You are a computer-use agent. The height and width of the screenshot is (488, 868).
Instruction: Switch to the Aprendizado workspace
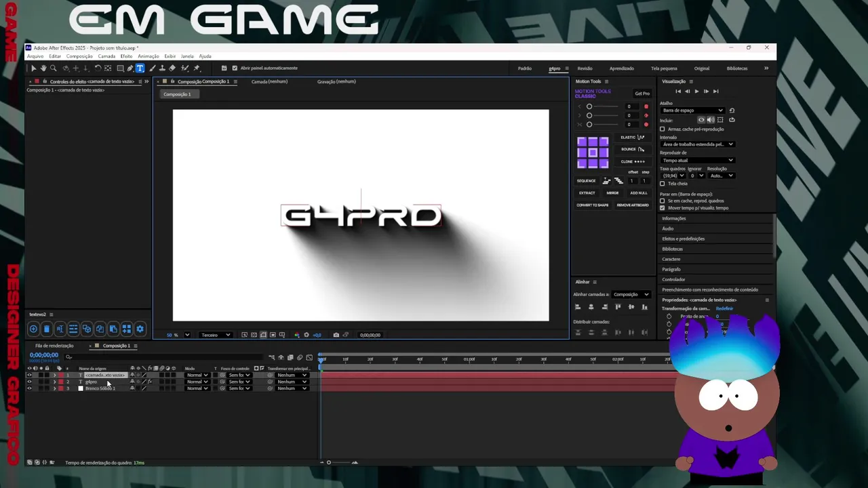pos(621,68)
